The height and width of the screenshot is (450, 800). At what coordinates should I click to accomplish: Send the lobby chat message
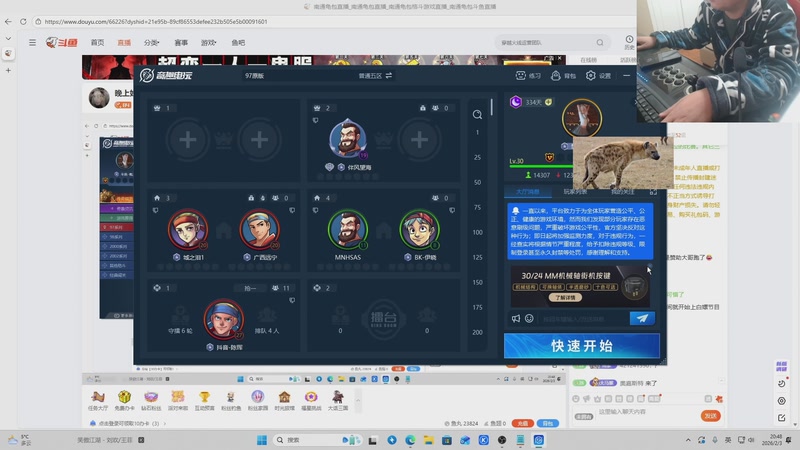tap(642, 318)
